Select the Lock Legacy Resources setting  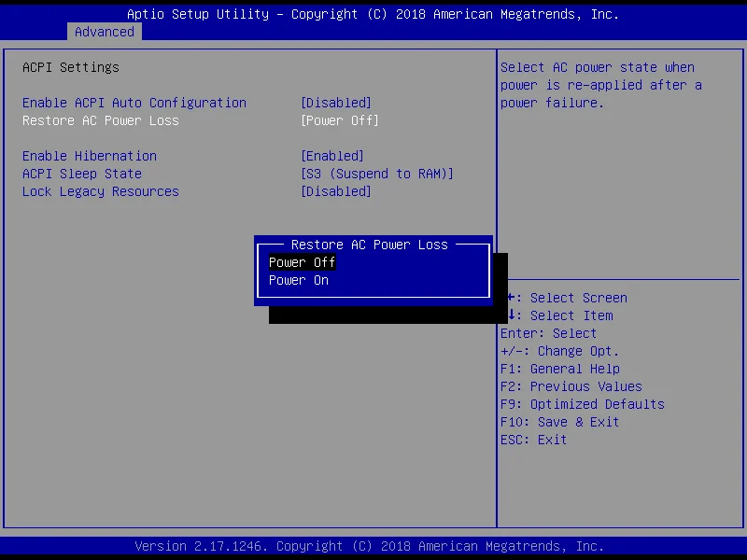pos(101,191)
